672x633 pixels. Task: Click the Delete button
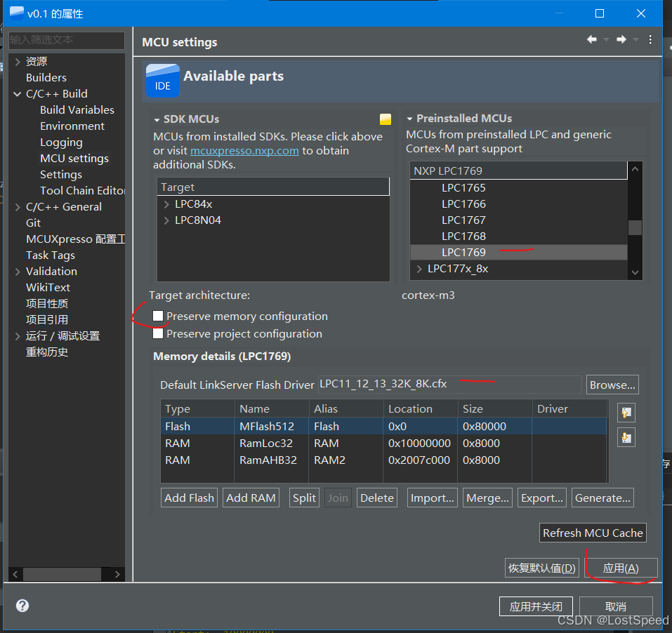377,498
